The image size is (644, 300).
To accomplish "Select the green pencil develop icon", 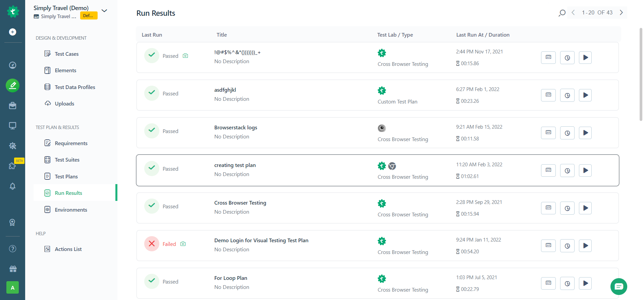I will coord(12,85).
